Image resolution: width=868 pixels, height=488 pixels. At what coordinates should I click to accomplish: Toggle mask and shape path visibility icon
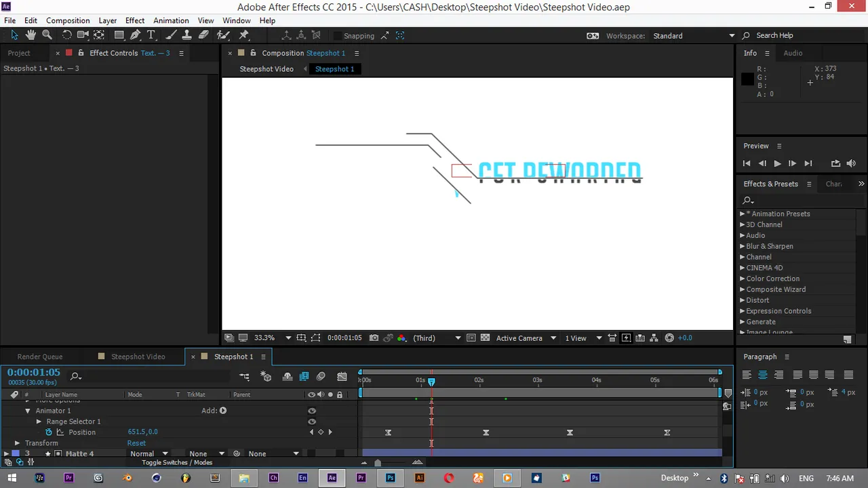(x=315, y=338)
